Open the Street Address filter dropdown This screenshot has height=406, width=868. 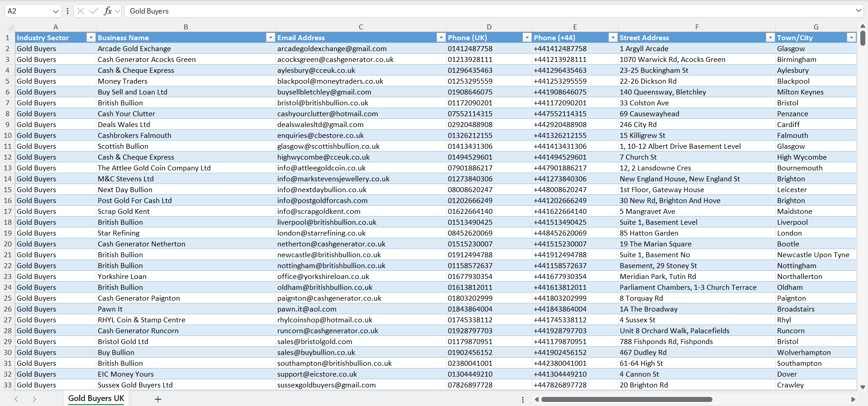770,38
